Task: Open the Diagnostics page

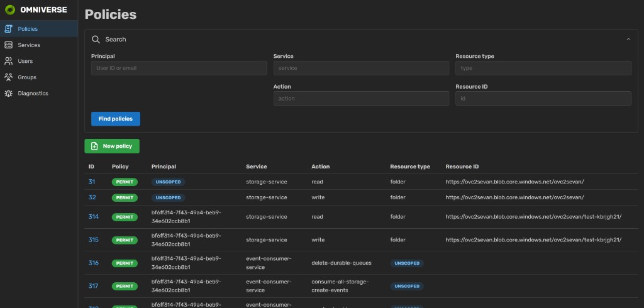Action: 39,93
